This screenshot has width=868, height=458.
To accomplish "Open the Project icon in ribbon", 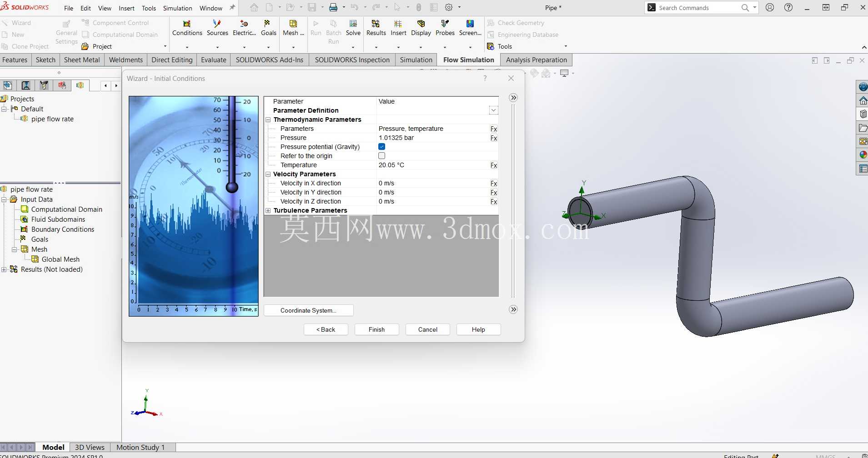I will pyautogui.click(x=85, y=46).
